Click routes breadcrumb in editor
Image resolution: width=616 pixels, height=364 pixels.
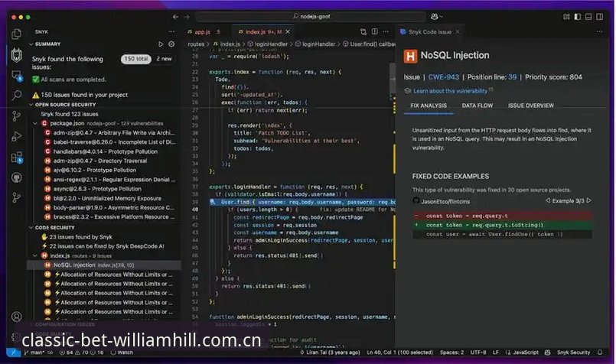click(196, 44)
